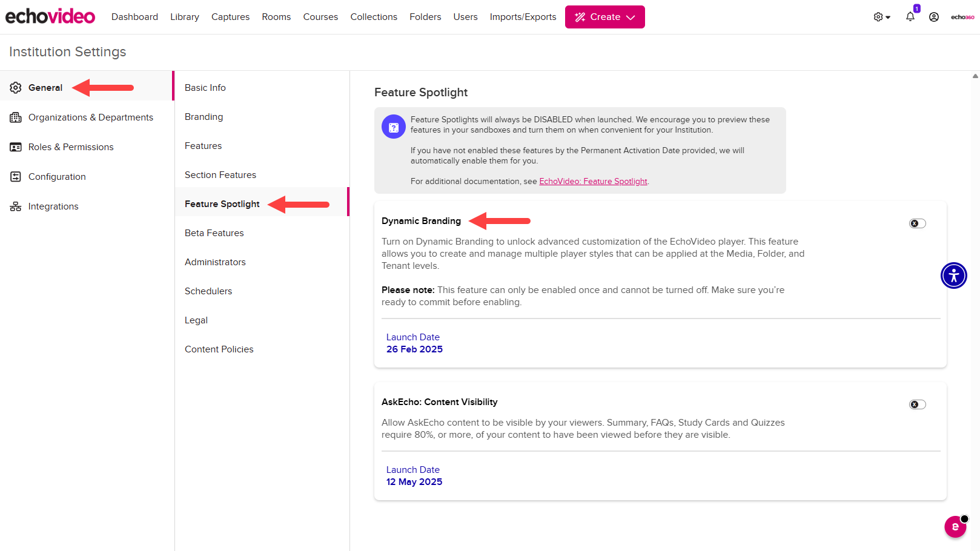Open the account profile icon
Screen dimensions: 980x551
click(933, 16)
